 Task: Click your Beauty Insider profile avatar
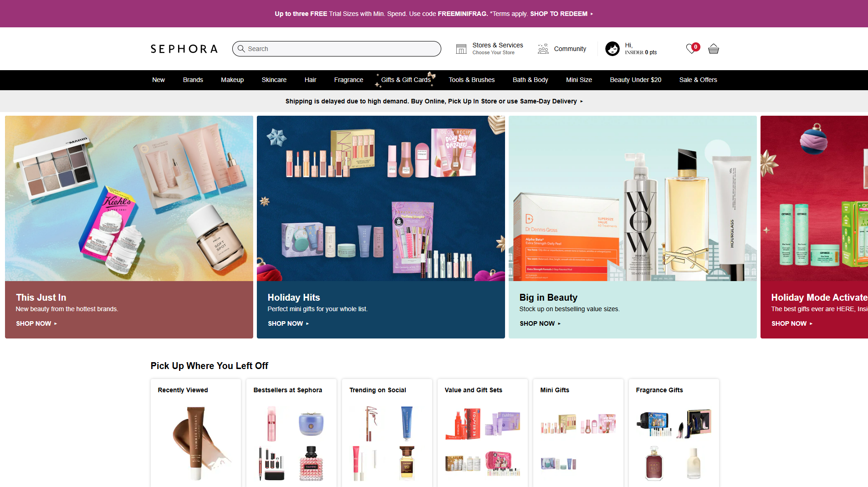[612, 49]
